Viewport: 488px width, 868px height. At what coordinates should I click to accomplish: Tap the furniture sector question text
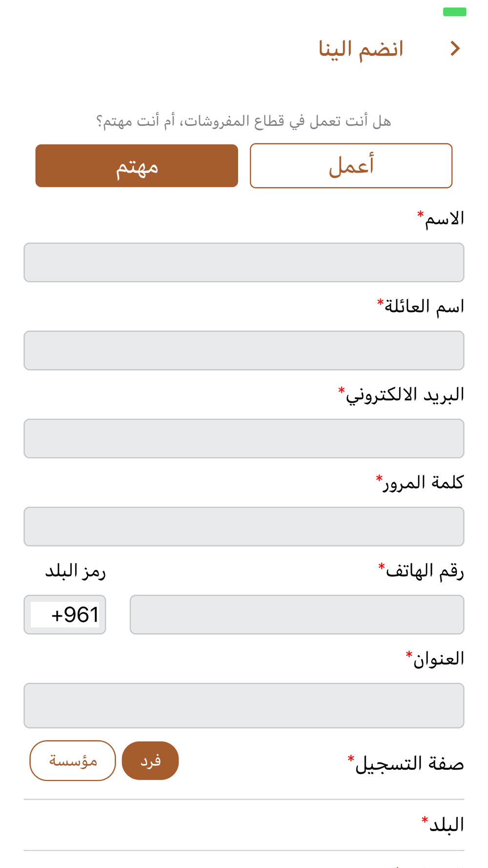point(244,121)
